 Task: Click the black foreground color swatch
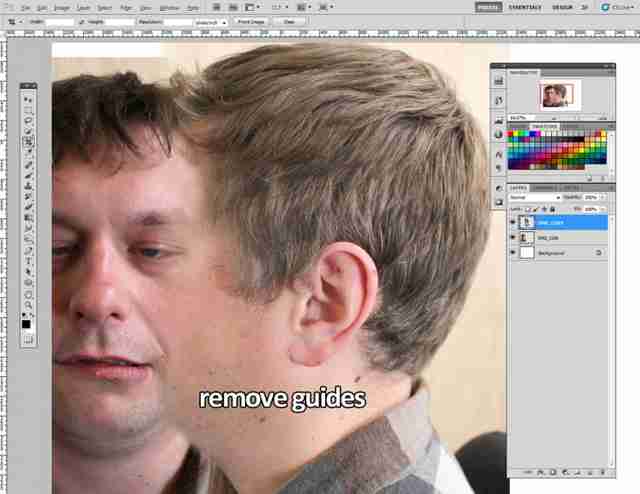point(26,324)
